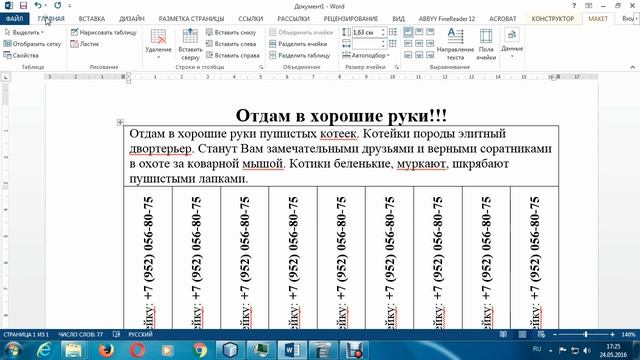This screenshot has width=640, height=360.
Task: Click Вставить справа insert column right
Action: point(233,55)
